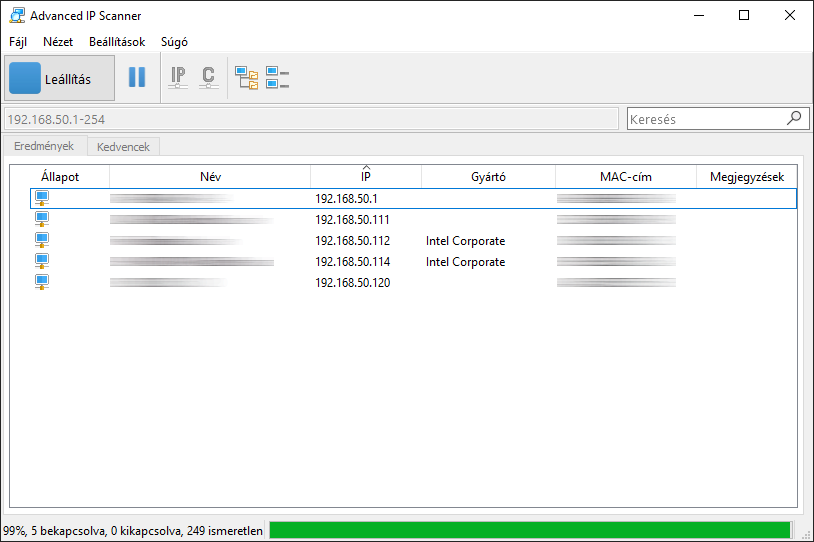Screen dimensions: 814x542
Task: Switch to the Eredmények tab
Action: click(44, 146)
